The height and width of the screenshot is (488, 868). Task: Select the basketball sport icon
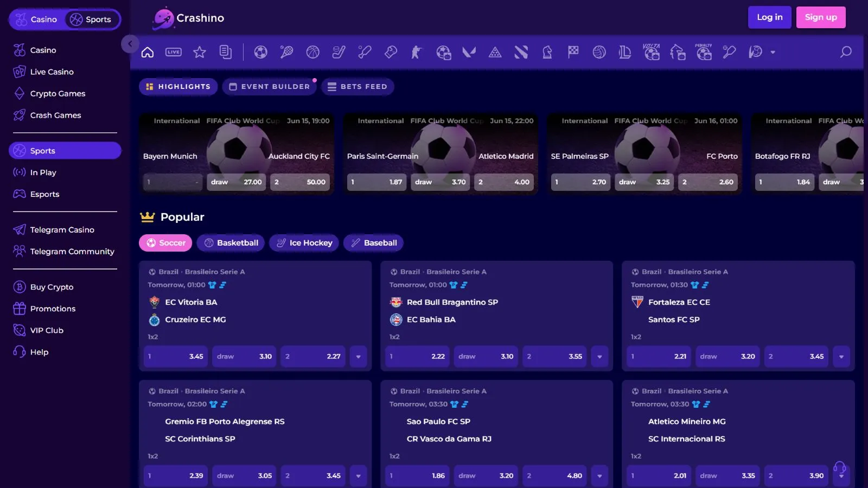pos(313,52)
